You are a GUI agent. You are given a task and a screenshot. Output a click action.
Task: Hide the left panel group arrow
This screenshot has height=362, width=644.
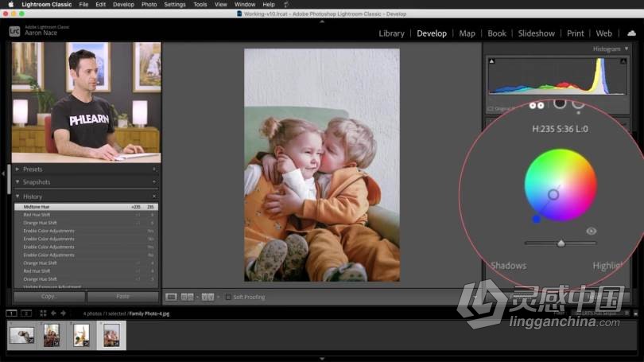pyautogui.click(x=3, y=173)
